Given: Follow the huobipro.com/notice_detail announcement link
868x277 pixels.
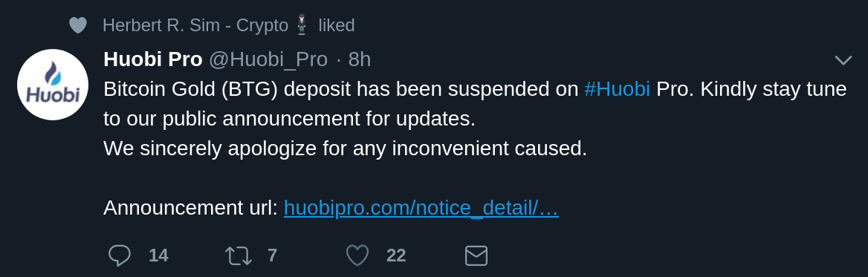Looking at the screenshot, I should (x=421, y=208).
